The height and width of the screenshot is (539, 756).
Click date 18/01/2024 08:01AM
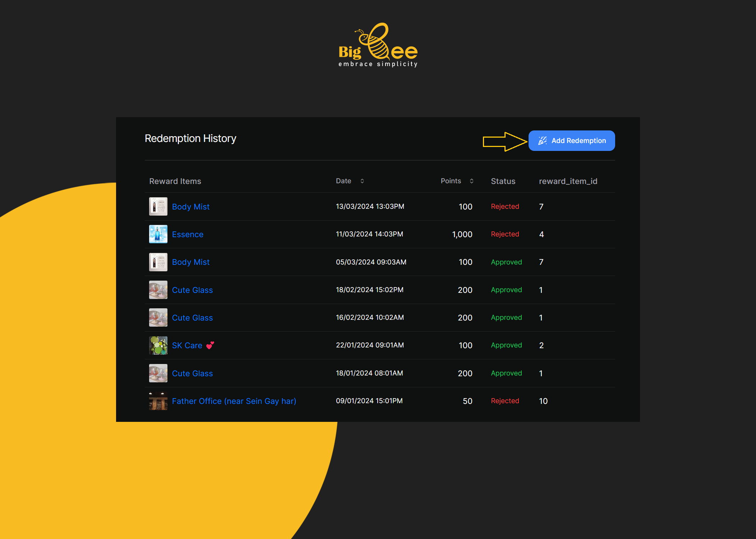click(369, 373)
